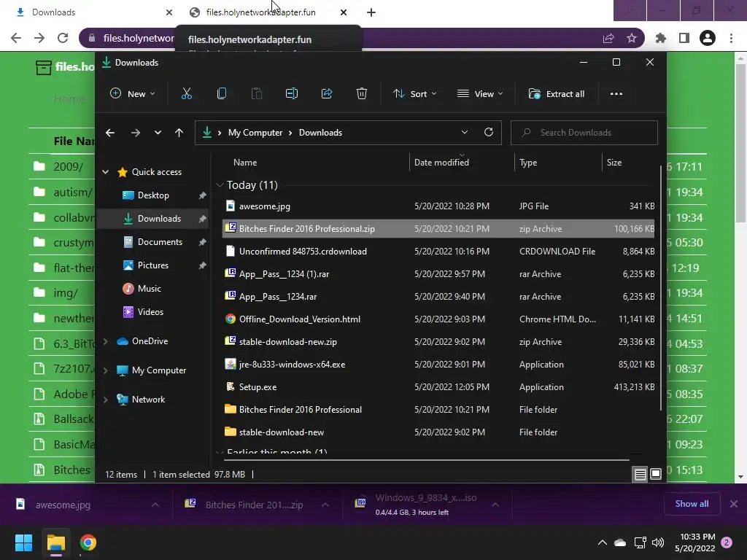Open the View dropdown menu

[480, 94]
